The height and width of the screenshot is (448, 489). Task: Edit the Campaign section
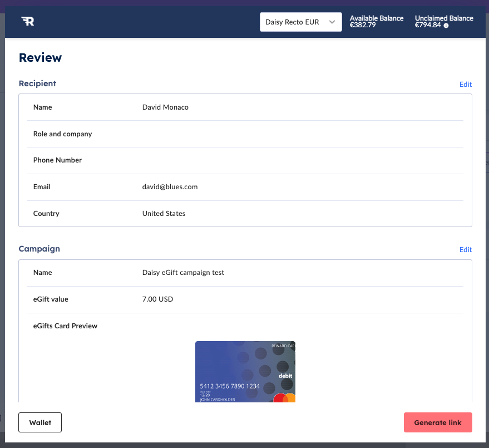click(465, 249)
